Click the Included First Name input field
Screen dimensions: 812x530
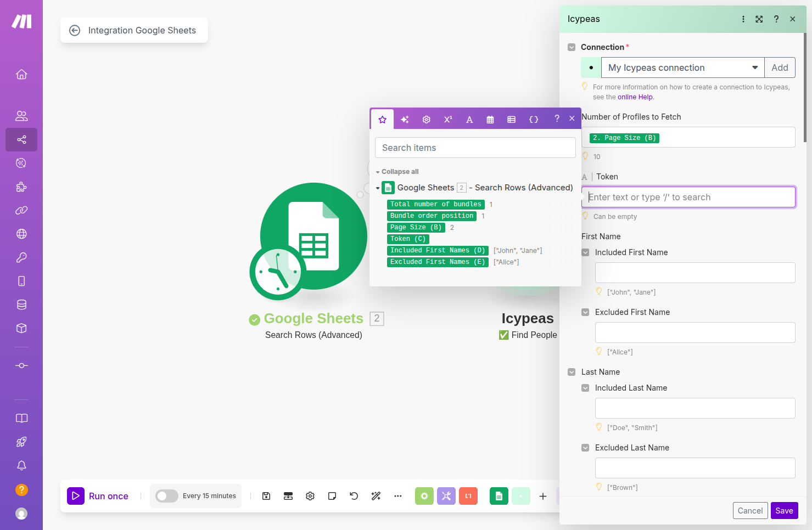(695, 273)
